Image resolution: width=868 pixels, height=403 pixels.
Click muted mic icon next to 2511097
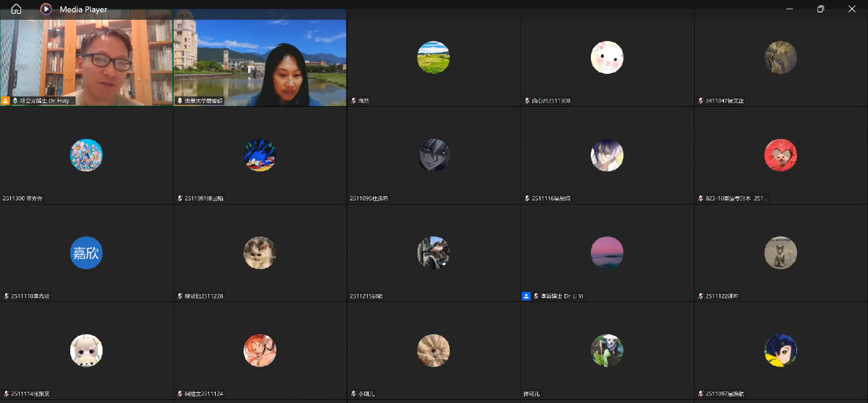(x=701, y=394)
